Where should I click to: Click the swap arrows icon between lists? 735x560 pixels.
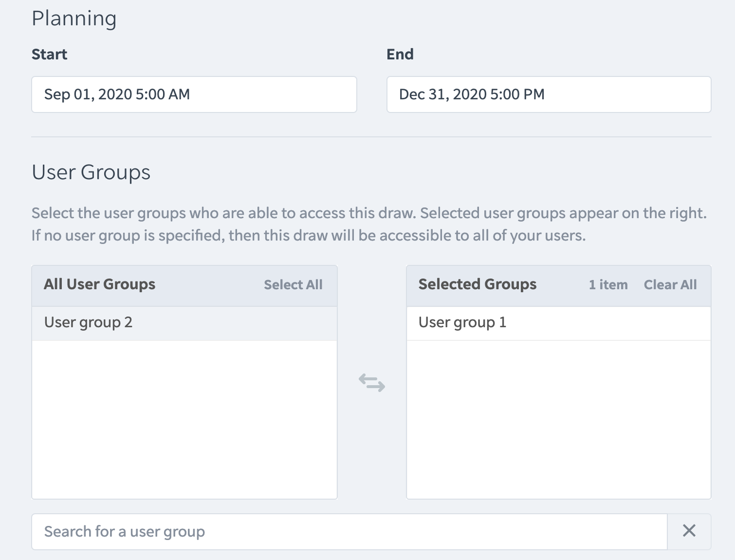point(372,383)
